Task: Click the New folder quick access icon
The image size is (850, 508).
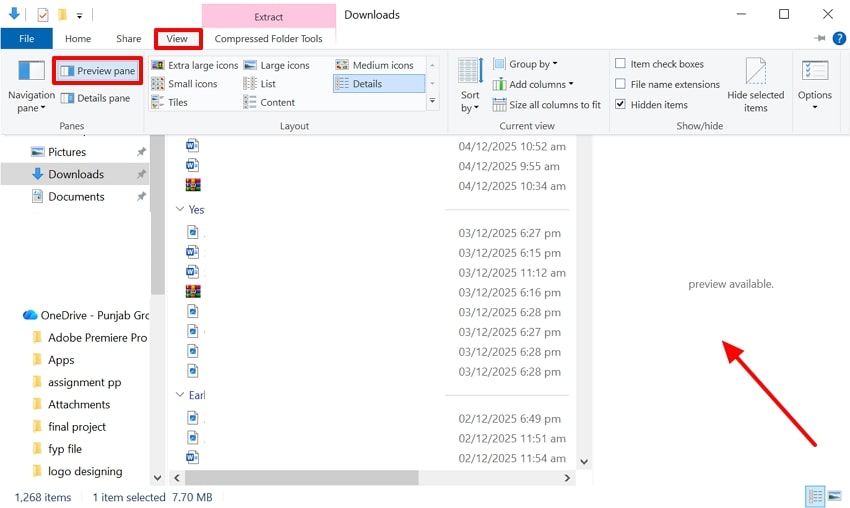Action: pos(62,15)
